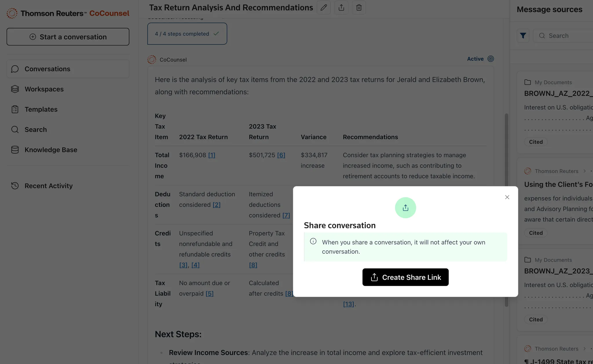593x364 pixels.
Task: Open citation link [13]
Action: pos(348,304)
